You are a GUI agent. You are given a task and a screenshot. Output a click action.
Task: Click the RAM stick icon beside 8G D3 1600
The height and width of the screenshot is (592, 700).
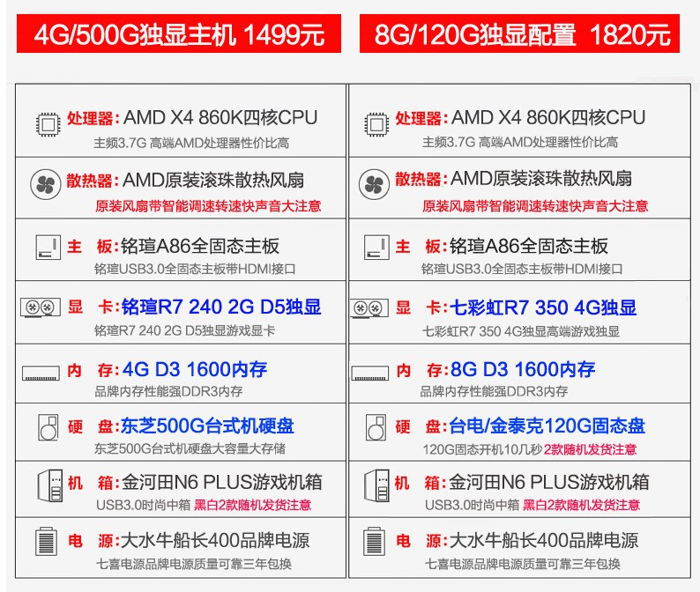pos(369,373)
